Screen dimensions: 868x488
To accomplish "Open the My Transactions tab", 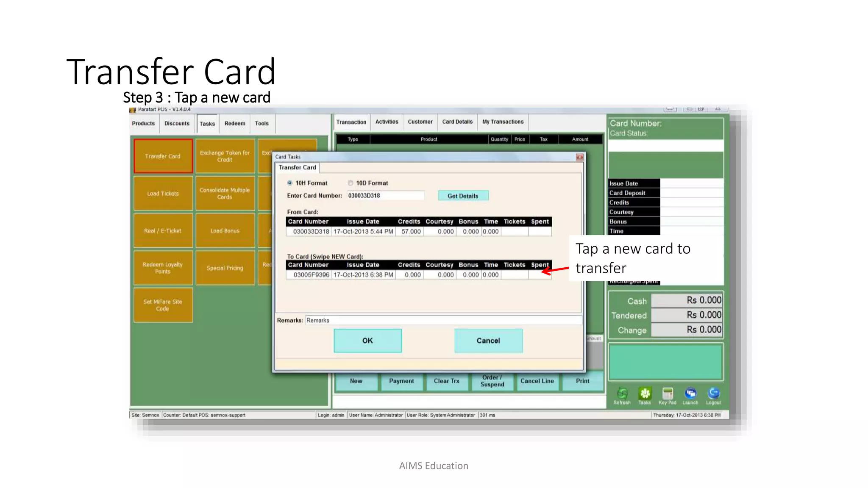I will pos(503,122).
